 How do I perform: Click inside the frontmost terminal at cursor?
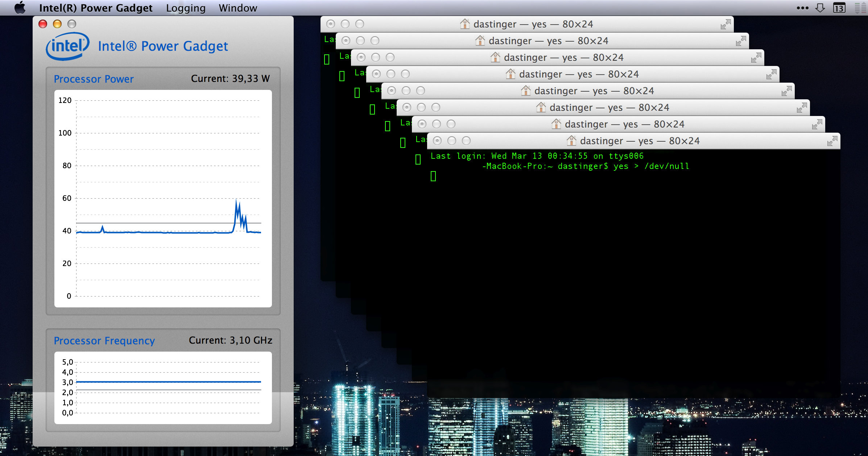[433, 177]
